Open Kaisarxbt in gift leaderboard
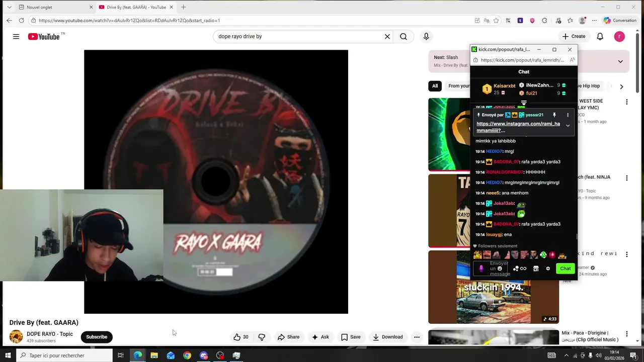This screenshot has height=362, width=644. (x=504, y=86)
